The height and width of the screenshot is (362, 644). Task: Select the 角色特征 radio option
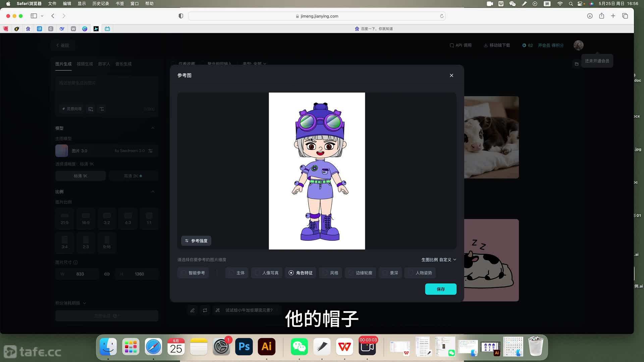[x=301, y=273]
